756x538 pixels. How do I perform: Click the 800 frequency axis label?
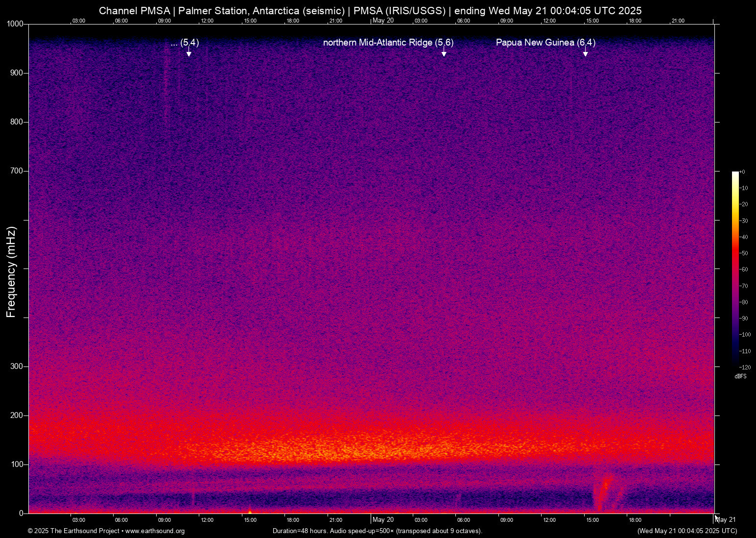click(17, 122)
